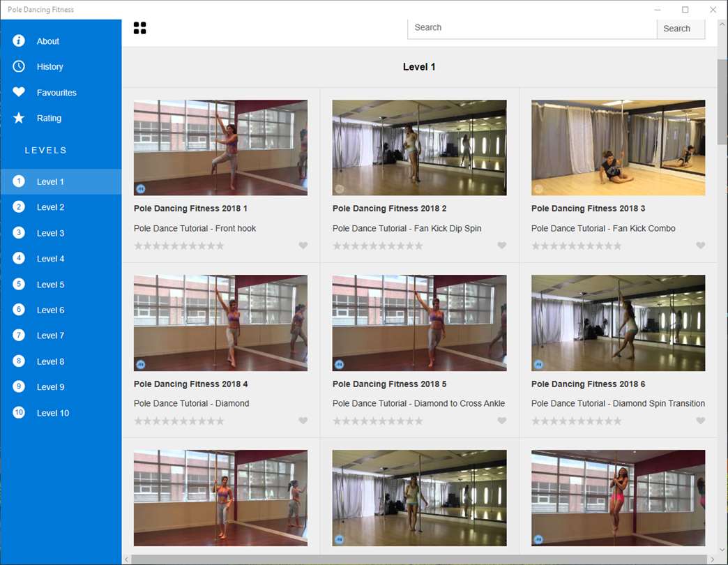This screenshot has height=565, width=728.
Task: Select the Level 7 number icon
Action: [19, 336]
